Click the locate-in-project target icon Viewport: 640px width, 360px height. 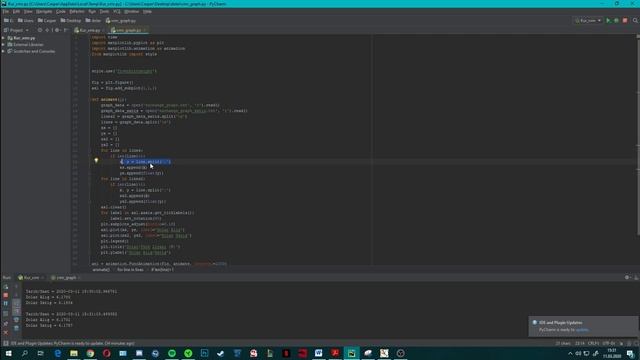pyautogui.click(x=40, y=30)
